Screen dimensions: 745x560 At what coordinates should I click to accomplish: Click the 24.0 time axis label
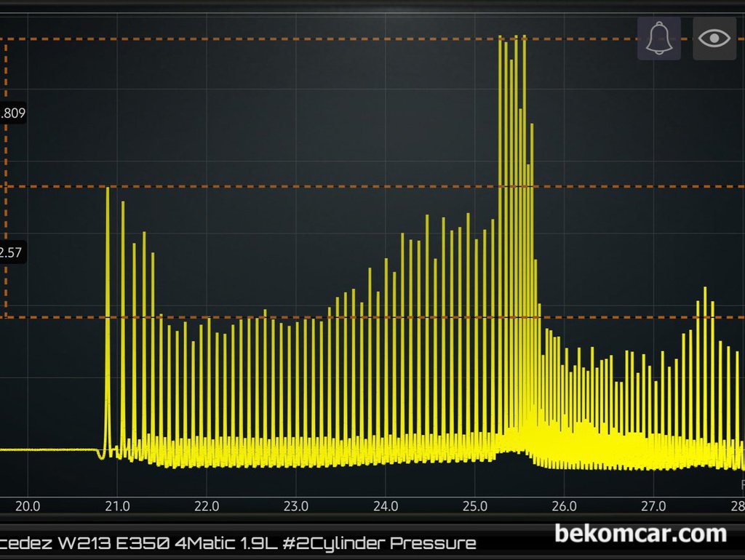pyautogui.click(x=386, y=506)
